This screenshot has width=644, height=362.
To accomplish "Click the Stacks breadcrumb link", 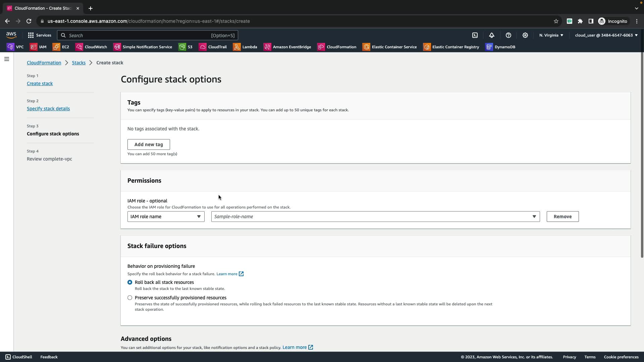I will [x=78, y=63].
